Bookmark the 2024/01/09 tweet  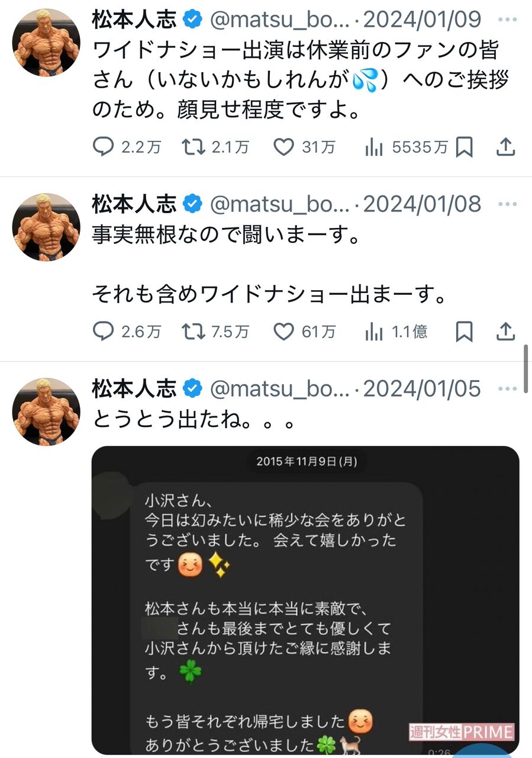[465, 147]
